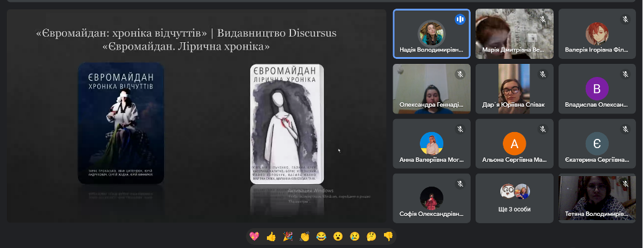Image resolution: width=644 pixels, height=248 pixels.
Task: Send the crying face reaction
Action: (x=354, y=236)
